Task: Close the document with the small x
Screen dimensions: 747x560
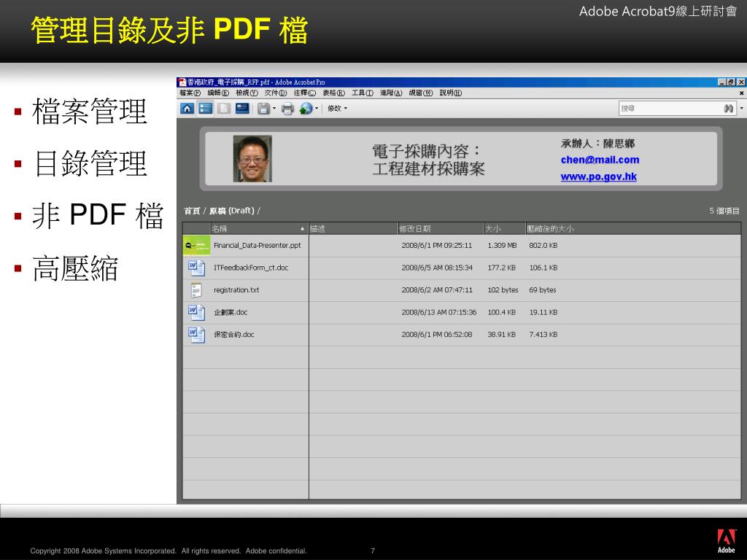Action: pos(741,93)
